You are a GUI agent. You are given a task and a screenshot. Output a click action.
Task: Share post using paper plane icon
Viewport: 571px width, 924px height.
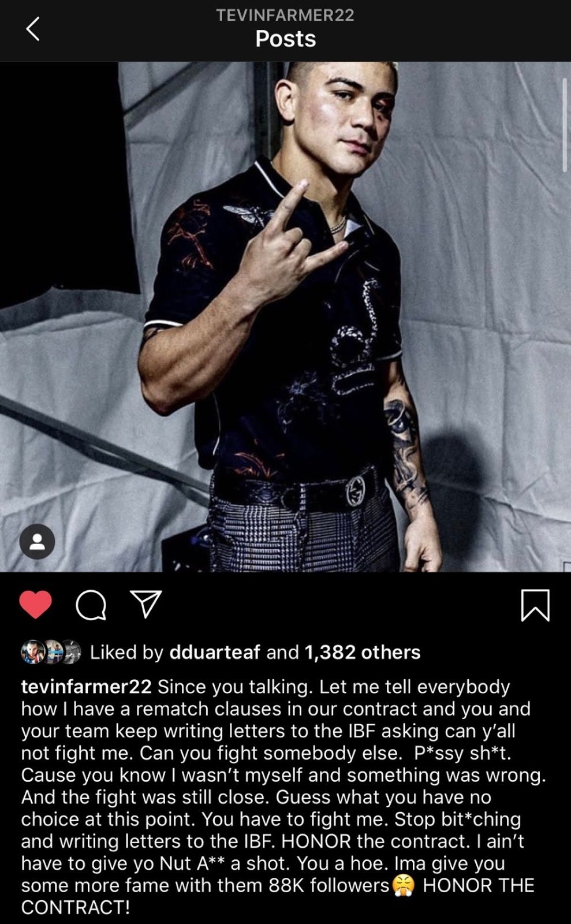point(146,605)
